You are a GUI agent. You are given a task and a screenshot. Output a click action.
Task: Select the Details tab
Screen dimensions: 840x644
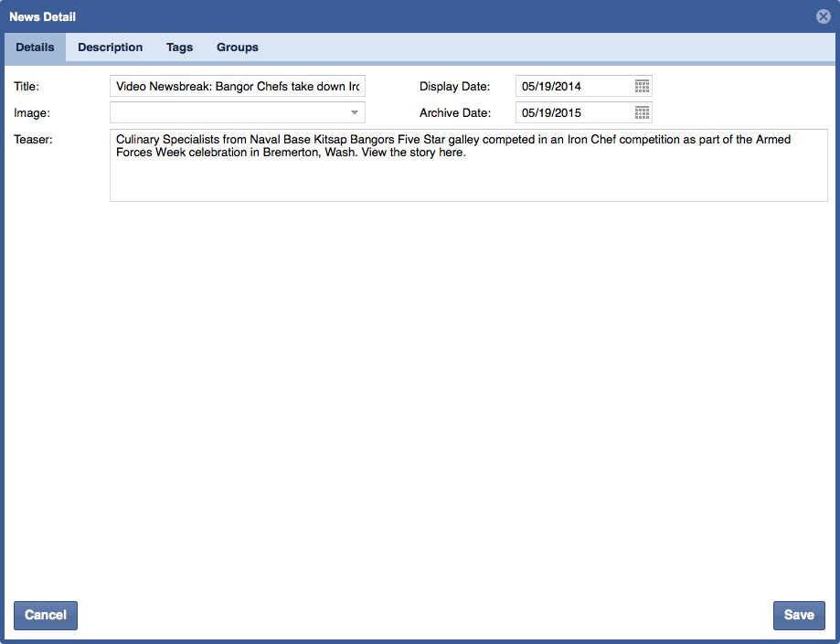tap(35, 48)
